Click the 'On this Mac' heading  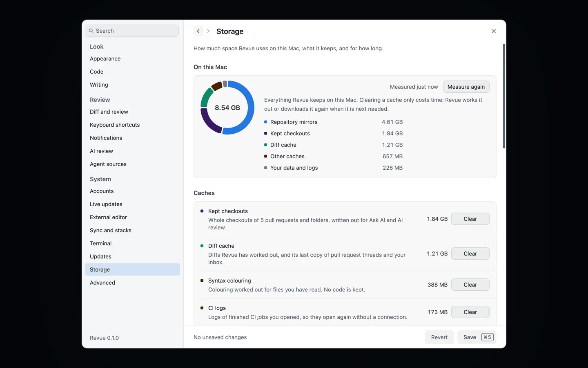click(x=210, y=67)
